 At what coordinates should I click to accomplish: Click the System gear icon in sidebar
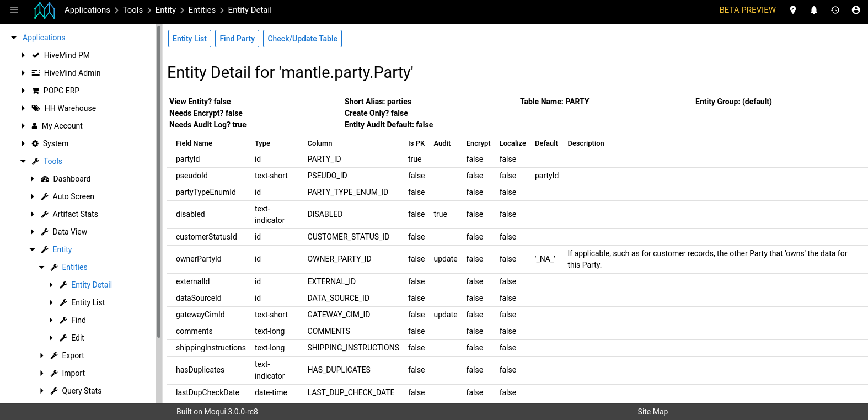click(x=35, y=143)
